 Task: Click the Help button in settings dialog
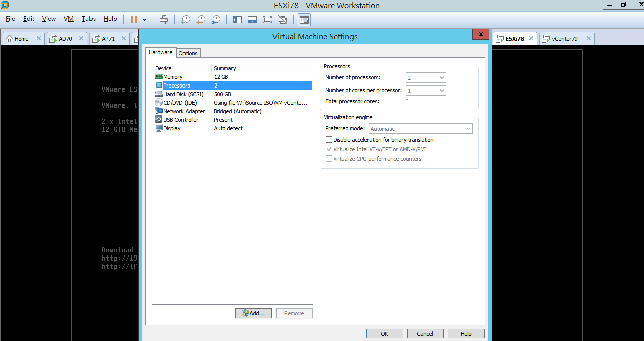pyautogui.click(x=466, y=334)
